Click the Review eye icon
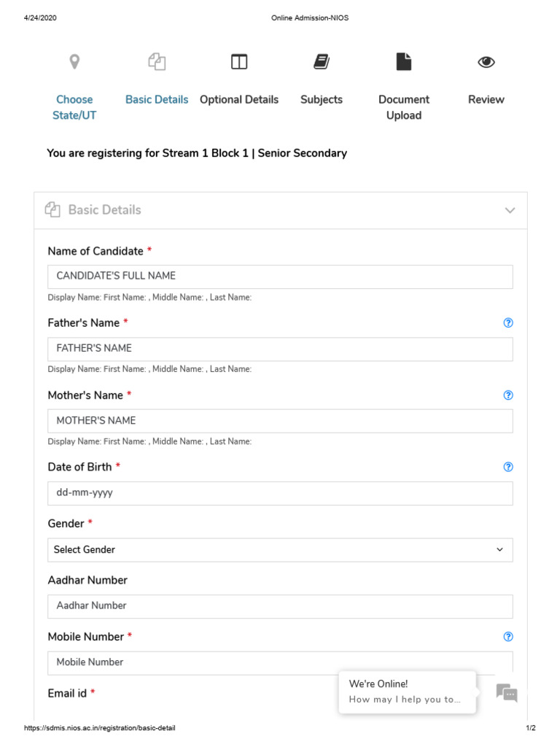560x747 pixels. (x=486, y=62)
